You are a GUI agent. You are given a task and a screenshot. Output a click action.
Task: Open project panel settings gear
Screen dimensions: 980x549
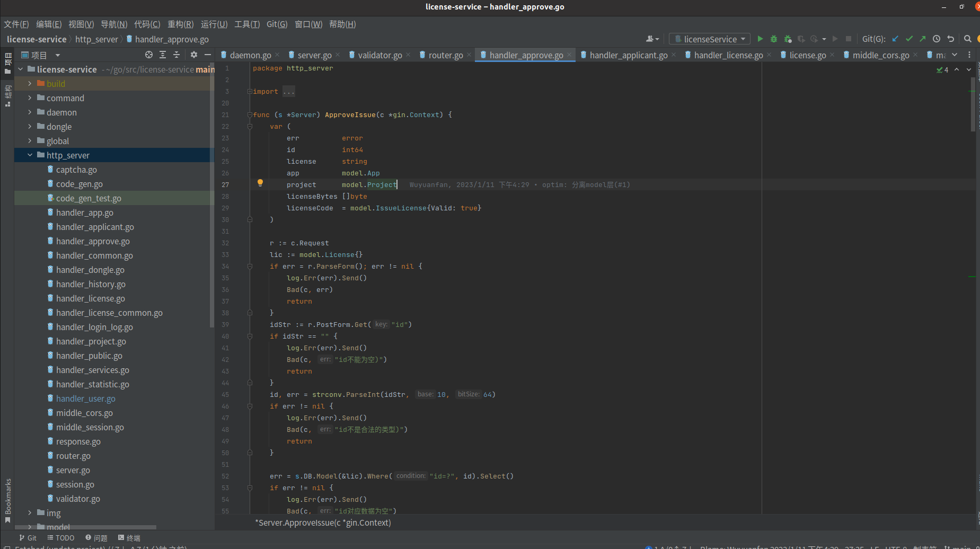pyautogui.click(x=194, y=55)
